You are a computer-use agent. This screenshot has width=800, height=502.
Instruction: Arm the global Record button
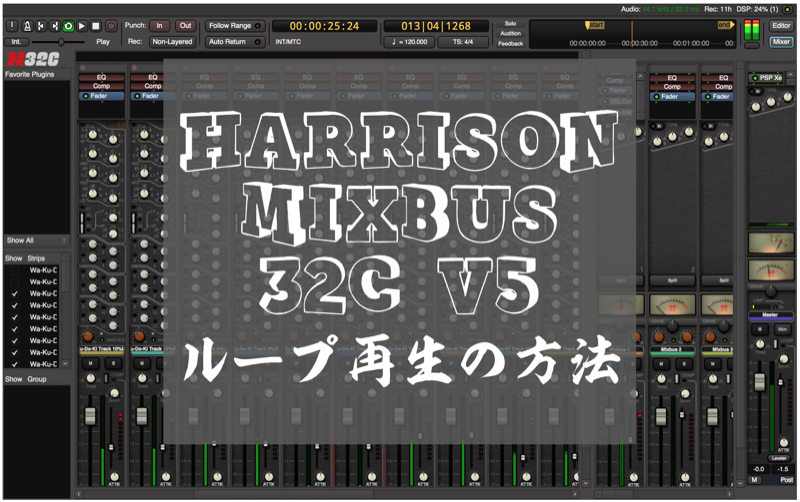(111, 26)
